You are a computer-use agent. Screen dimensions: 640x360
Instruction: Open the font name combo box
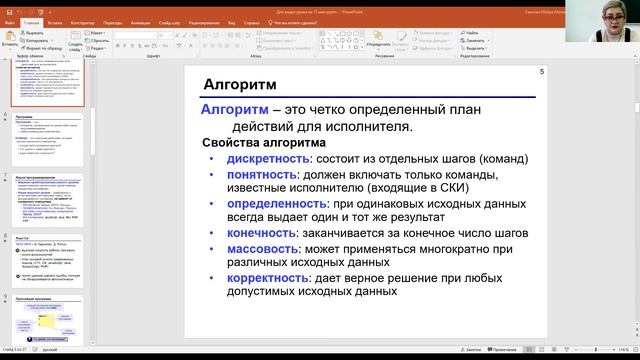coord(136,36)
